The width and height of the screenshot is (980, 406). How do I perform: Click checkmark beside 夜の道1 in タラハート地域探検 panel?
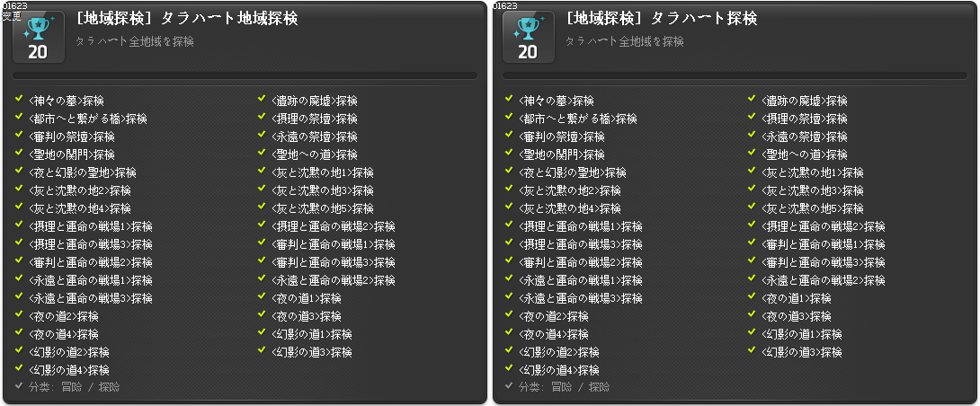tap(263, 296)
